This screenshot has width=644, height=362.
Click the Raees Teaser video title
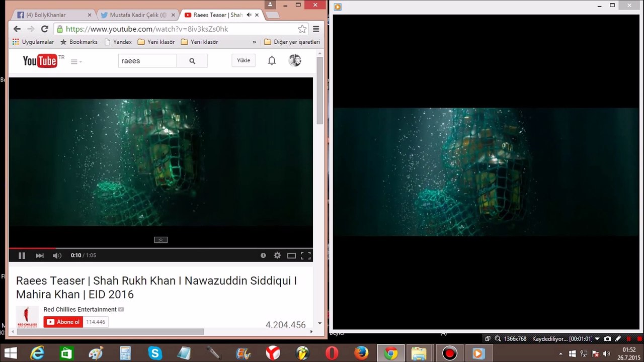(156, 287)
